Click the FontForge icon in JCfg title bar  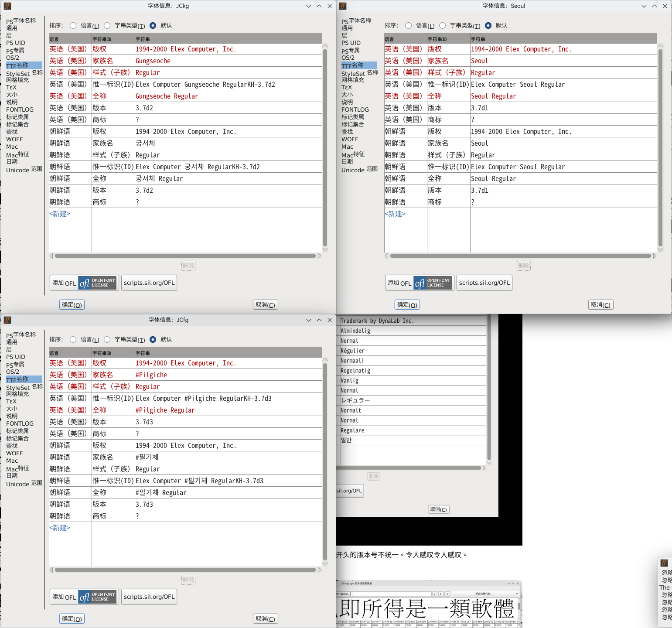click(x=7, y=320)
